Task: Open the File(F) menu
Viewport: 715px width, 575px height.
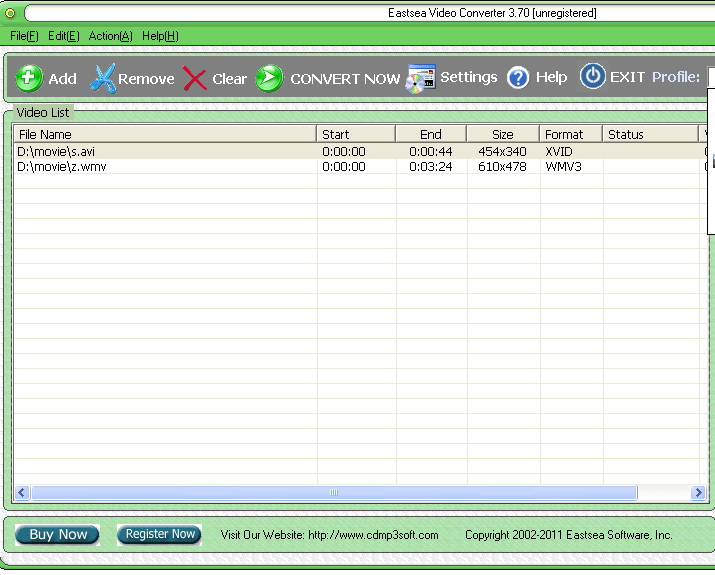Action: click(24, 36)
